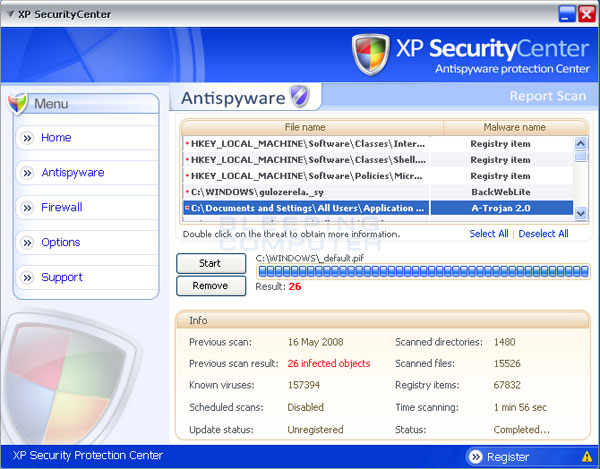Click the red 26 result count

(295, 287)
